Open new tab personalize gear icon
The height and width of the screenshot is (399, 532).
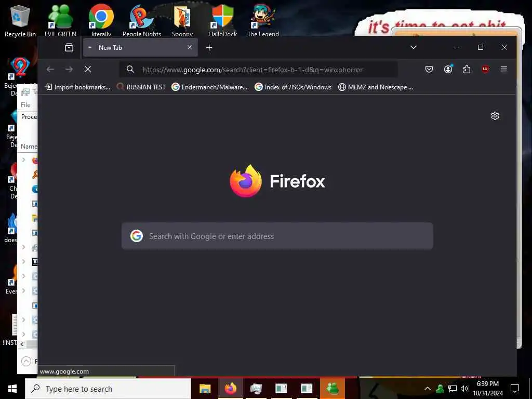click(495, 116)
